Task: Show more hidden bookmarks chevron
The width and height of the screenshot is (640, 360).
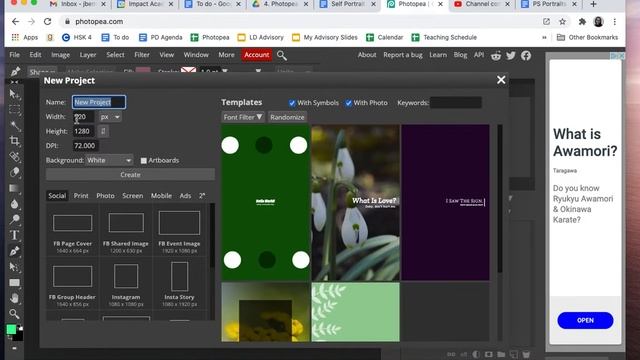Action: (x=544, y=38)
